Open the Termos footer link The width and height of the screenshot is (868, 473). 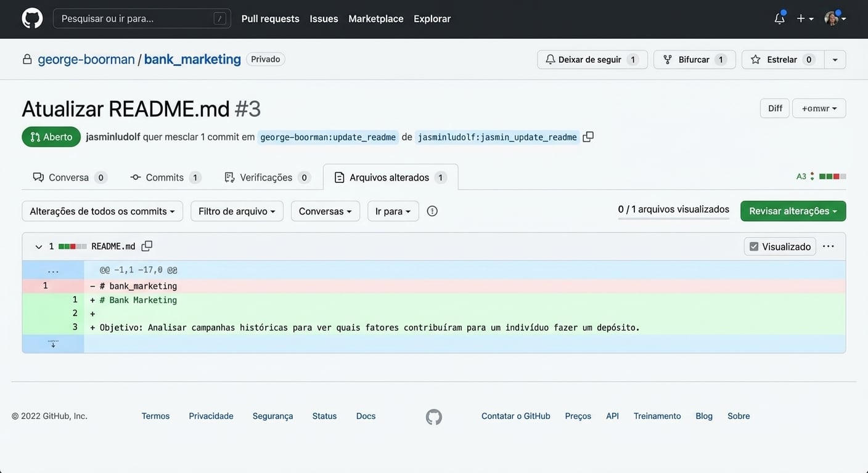[155, 416]
